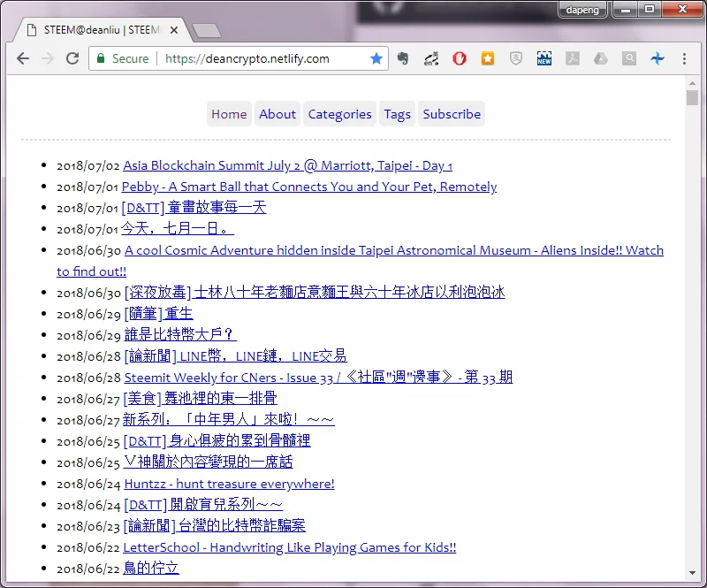Open the Subscribe navigation link
The height and width of the screenshot is (588, 707).
tap(452, 114)
